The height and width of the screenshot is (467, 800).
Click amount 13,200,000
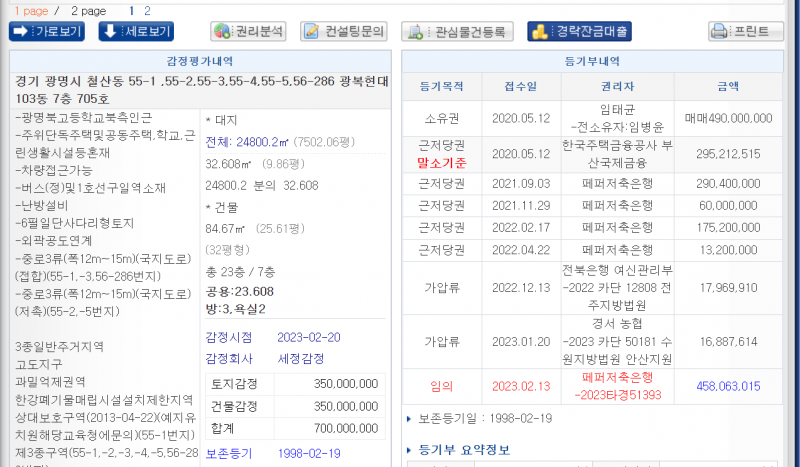pyautogui.click(x=729, y=250)
